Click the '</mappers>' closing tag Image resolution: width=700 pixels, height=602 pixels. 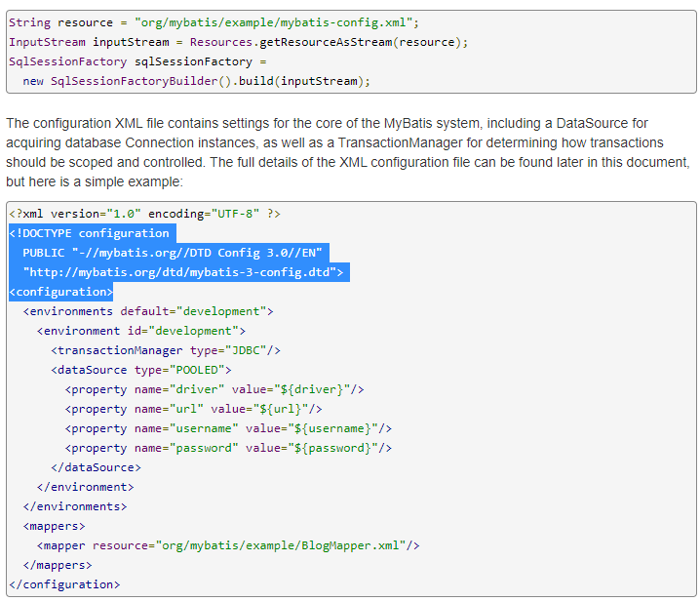pos(58,565)
